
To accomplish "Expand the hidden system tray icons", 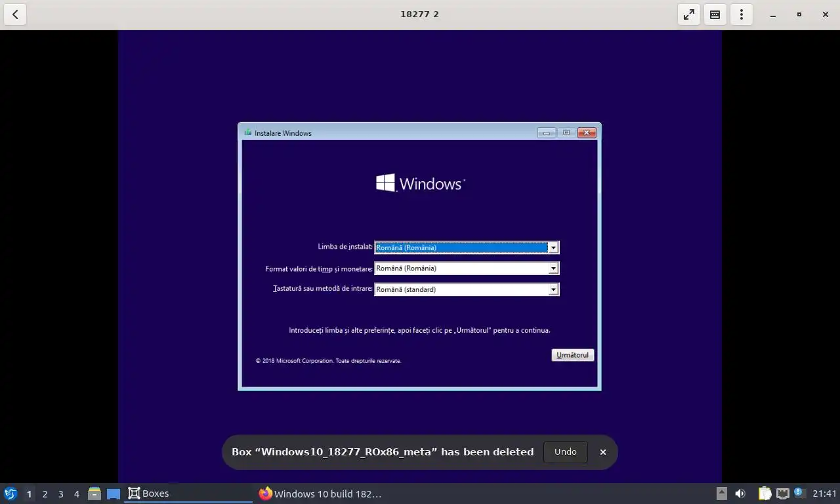I will point(721,493).
